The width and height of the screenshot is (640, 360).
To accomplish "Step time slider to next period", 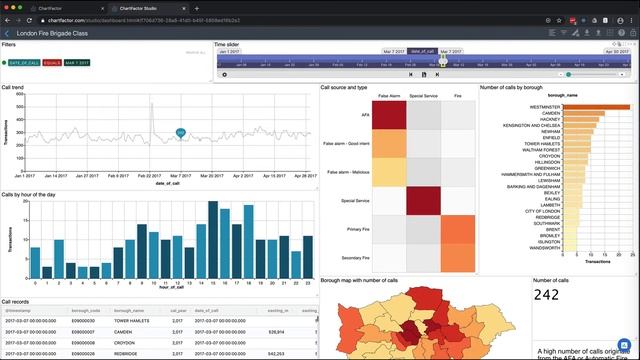I will click(x=437, y=75).
